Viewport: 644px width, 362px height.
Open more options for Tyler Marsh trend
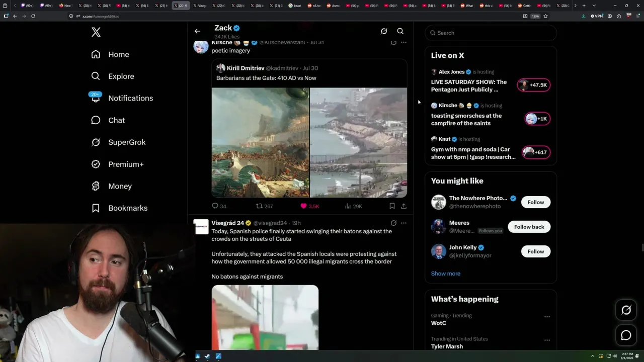(x=547, y=340)
